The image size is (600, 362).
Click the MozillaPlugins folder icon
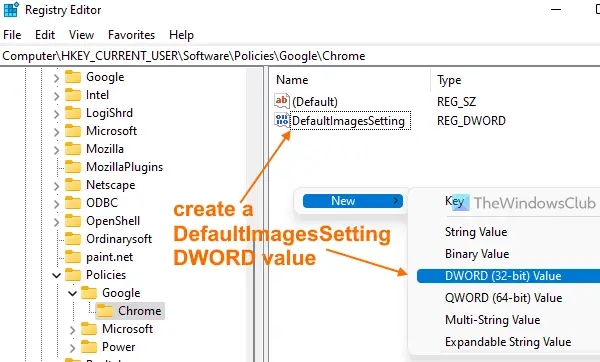pos(73,167)
